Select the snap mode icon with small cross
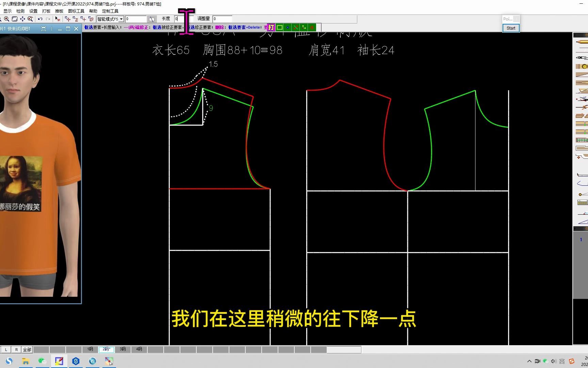Screen dimensions: 588x368 click(83, 19)
